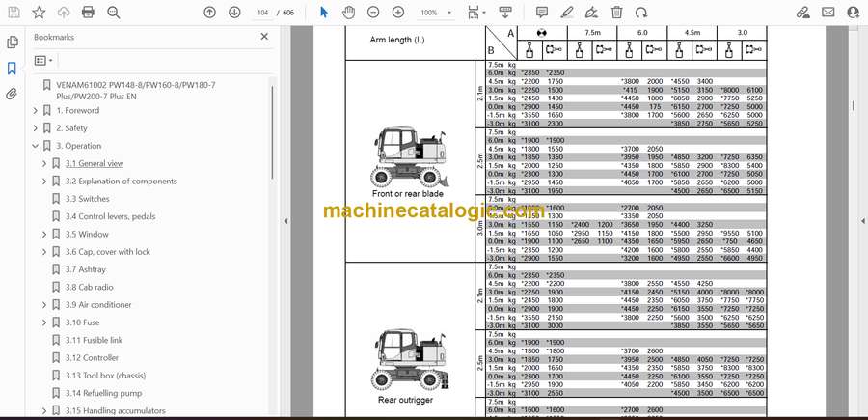Viewport: 868px width, 420px height.
Task: Click the share link icon
Action: pos(802,13)
